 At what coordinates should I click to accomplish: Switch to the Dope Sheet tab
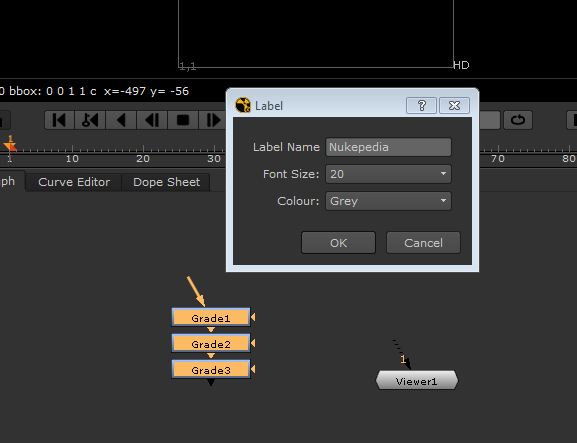(166, 182)
